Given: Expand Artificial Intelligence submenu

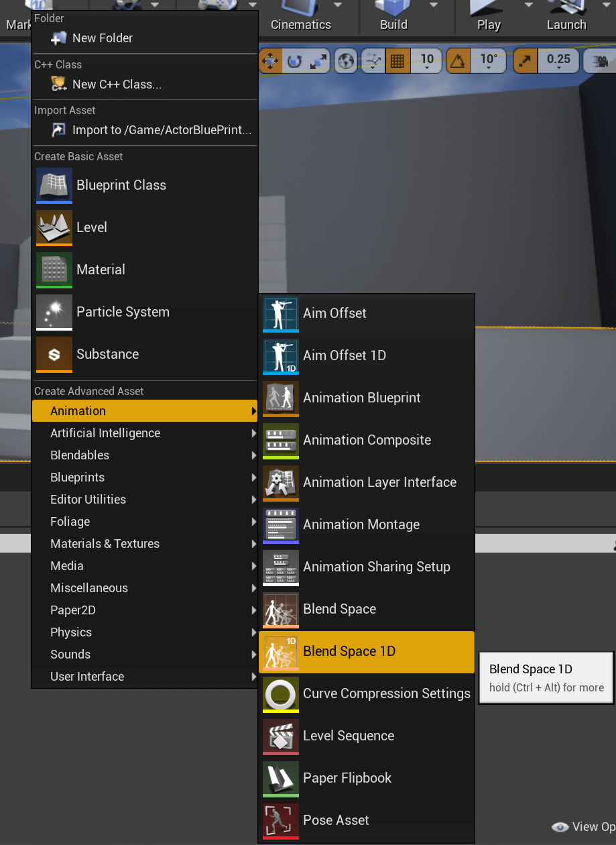Looking at the screenshot, I should pyautogui.click(x=145, y=433).
